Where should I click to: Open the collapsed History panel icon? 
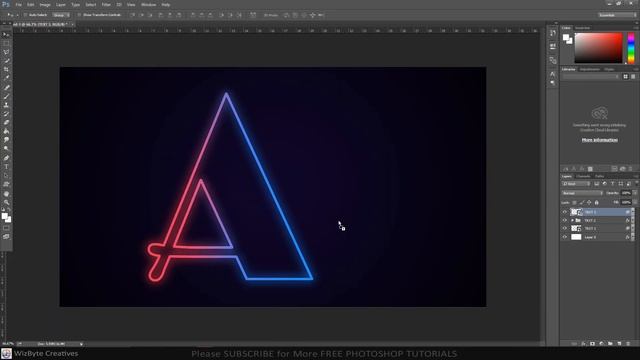tap(553, 33)
